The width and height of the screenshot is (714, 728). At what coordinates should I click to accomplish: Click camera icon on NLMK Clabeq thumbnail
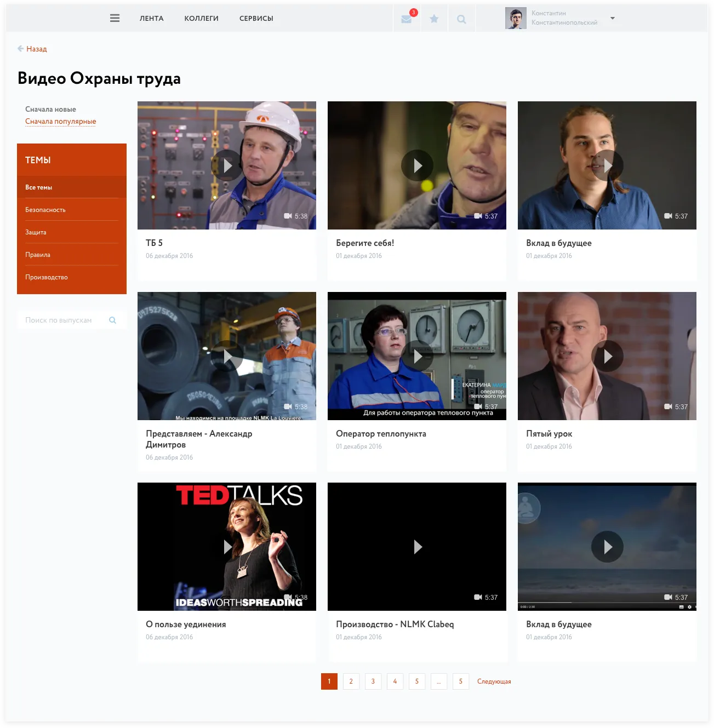478,597
